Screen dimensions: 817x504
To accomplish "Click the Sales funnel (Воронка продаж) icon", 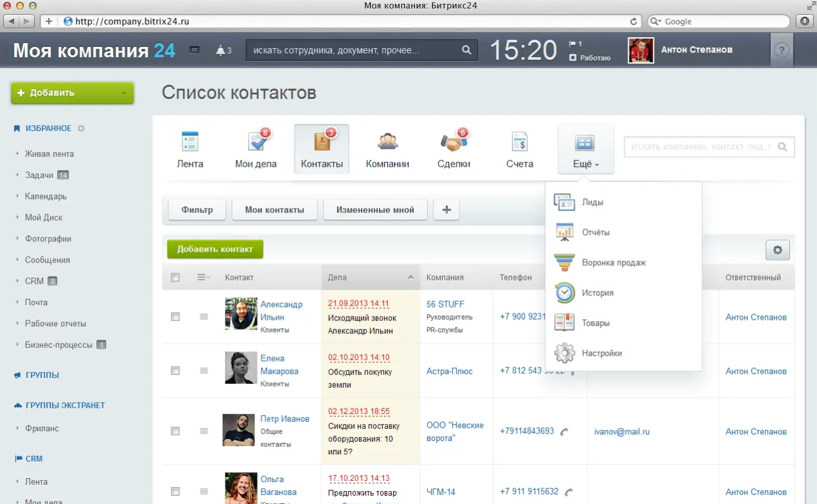I will click(x=564, y=263).
